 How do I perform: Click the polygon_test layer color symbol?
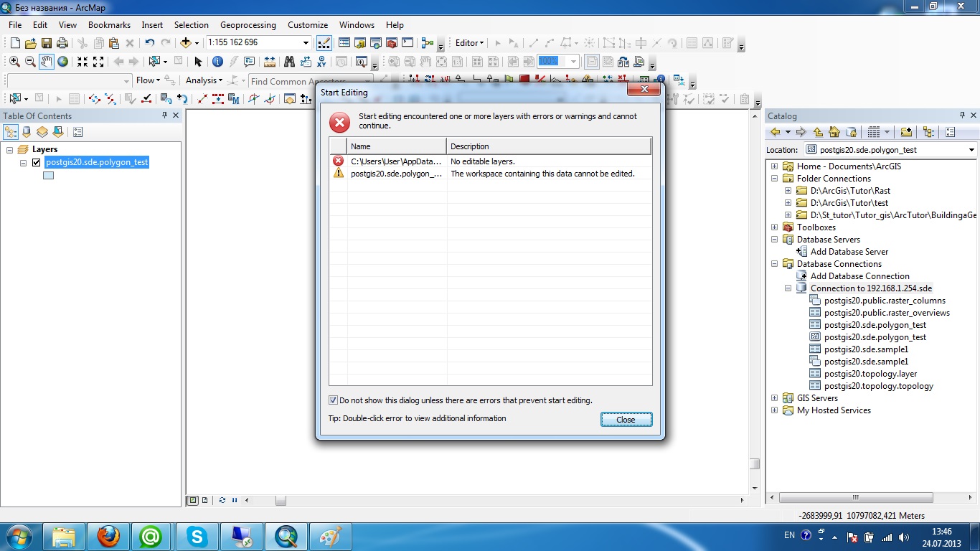click(x=48, y=176)
